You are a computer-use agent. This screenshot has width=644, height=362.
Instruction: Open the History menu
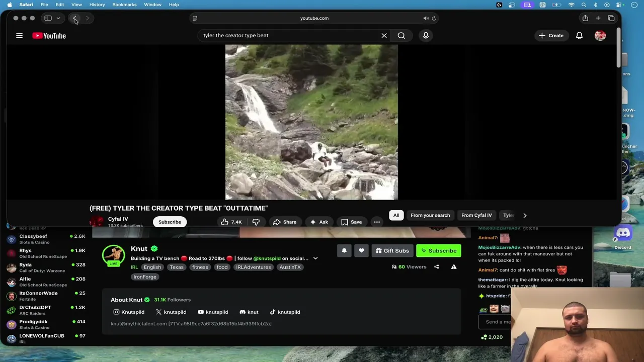tap(97, 5)
